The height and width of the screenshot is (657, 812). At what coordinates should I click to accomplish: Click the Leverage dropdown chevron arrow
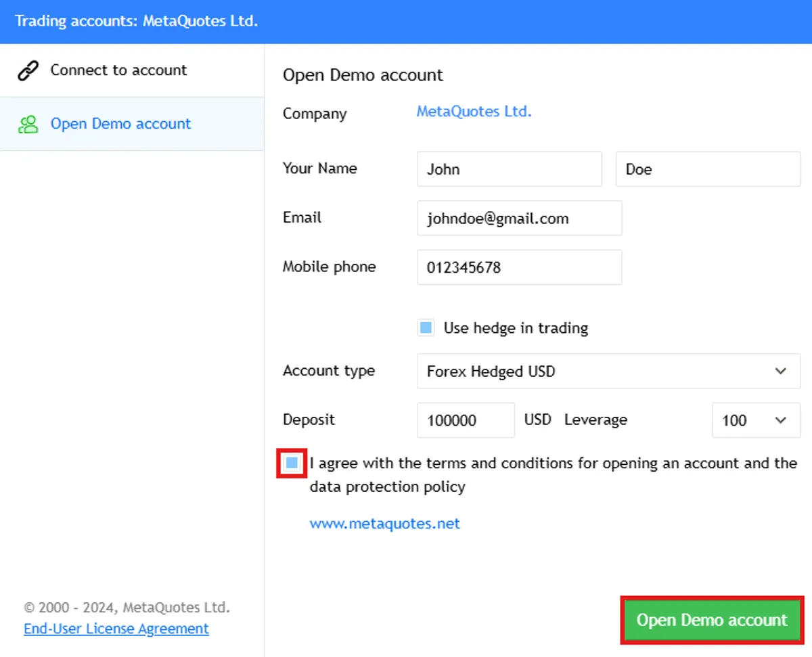781,420
